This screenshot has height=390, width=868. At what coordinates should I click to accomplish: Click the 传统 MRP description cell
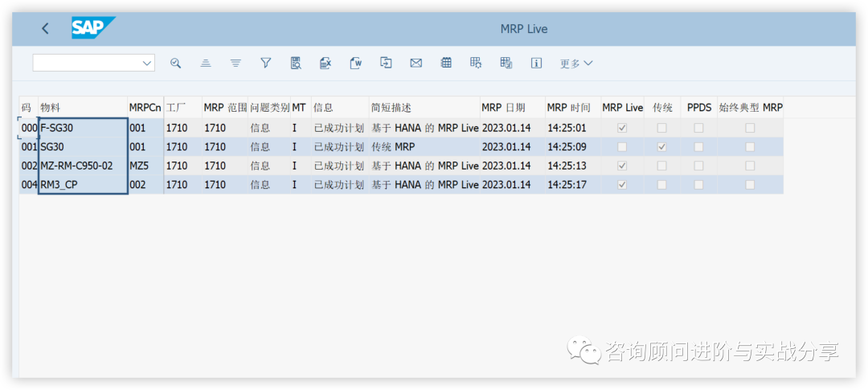pyautogui.click(x=424, y=147)
